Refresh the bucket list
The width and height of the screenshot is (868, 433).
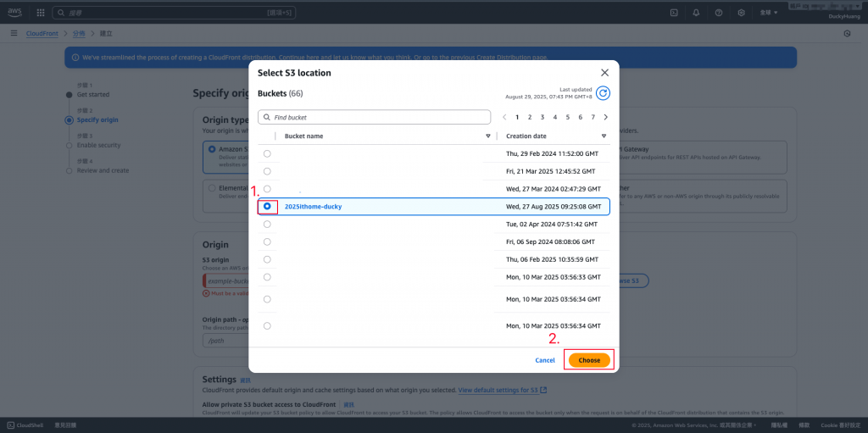(x=603, y=93)
